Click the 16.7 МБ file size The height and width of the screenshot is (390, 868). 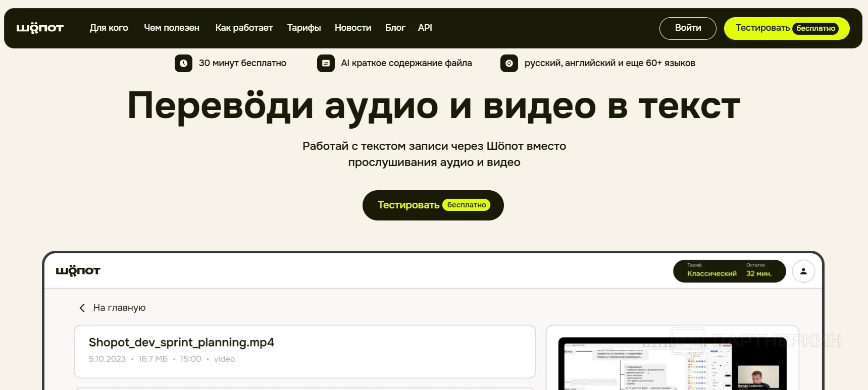153,359
